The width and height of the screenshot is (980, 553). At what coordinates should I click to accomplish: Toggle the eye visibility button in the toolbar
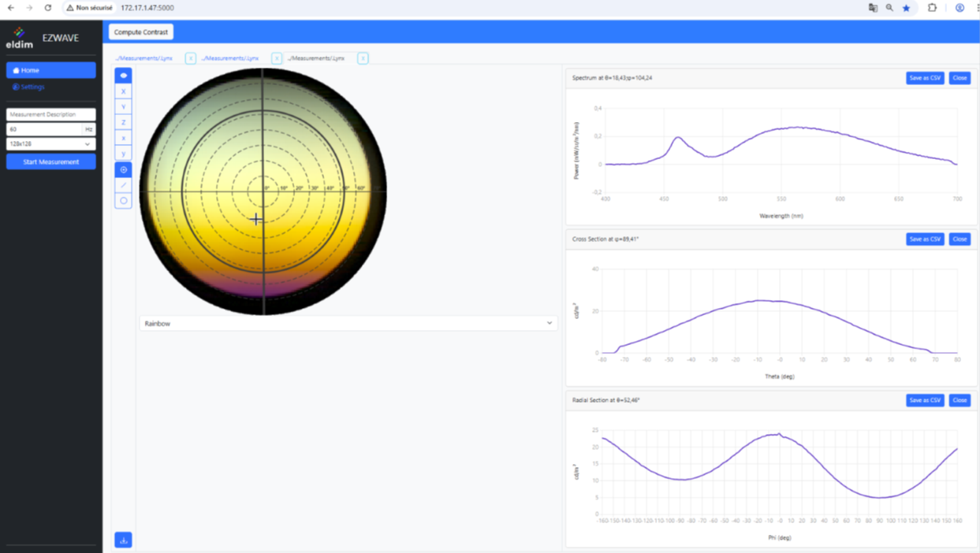point(124,76)
